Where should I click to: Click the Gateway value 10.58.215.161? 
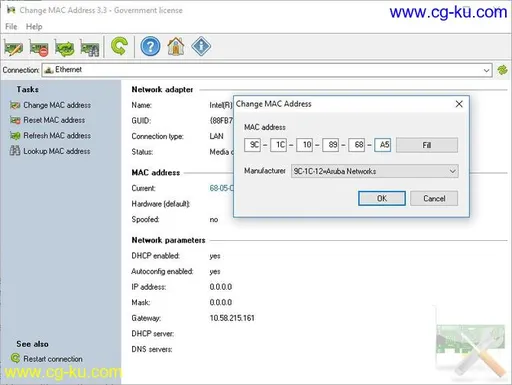(232, 318)
